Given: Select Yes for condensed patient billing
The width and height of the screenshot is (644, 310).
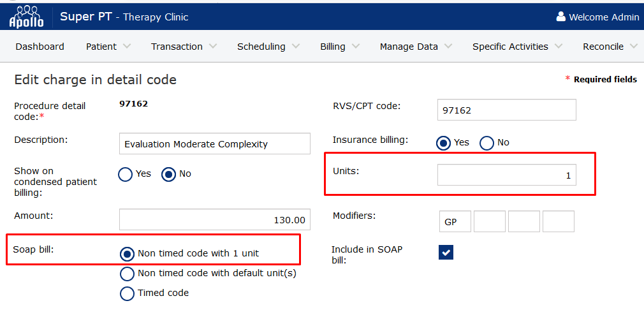Looking at the screenshot, I should 126,174.
